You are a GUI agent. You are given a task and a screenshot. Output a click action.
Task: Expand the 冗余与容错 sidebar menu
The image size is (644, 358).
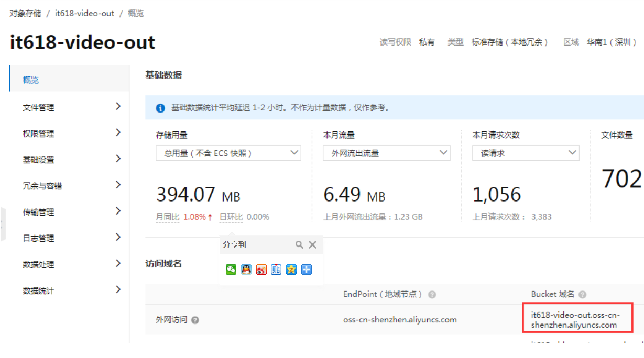[69, 185]
